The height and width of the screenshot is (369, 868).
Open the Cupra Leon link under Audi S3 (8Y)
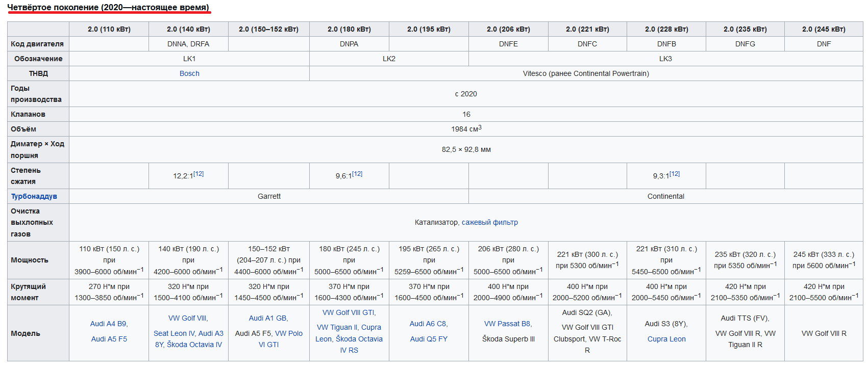(x=666, y=339)
